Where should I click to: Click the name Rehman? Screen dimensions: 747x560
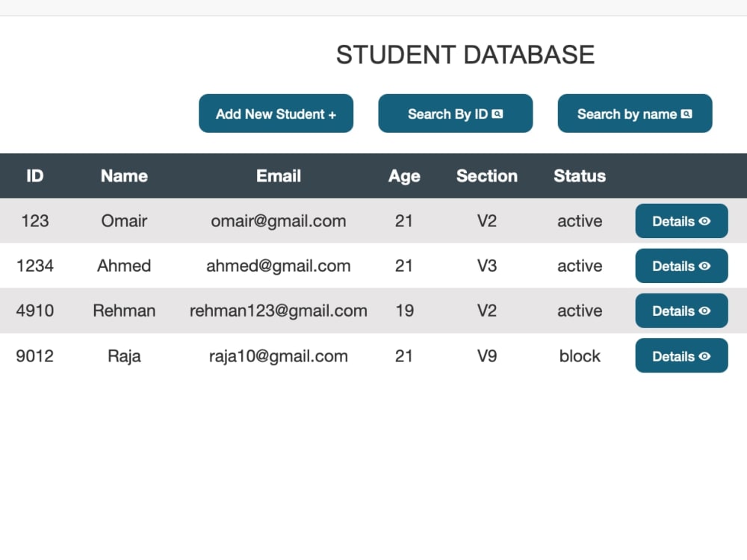[x=124, y=311]
